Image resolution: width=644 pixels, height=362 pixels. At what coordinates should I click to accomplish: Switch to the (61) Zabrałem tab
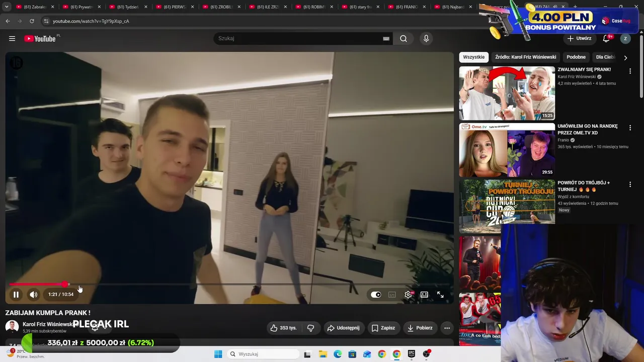35,7
